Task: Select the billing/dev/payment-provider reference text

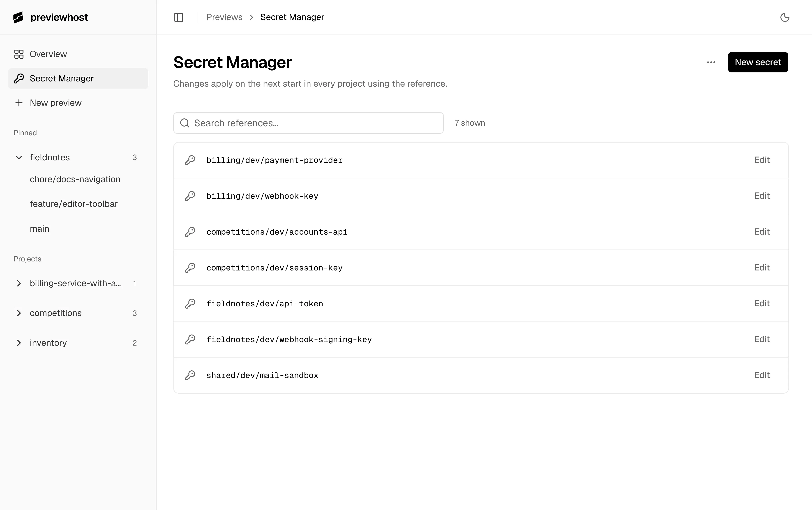Action: click(x=275, y=160)
